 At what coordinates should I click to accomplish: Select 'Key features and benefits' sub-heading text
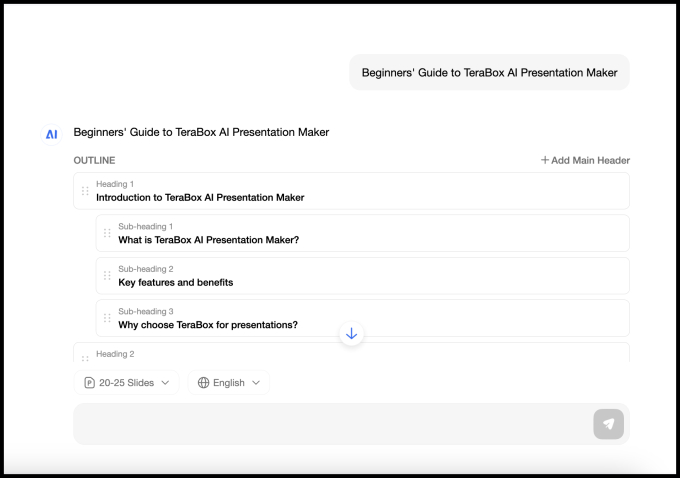(x=176, y=282)
